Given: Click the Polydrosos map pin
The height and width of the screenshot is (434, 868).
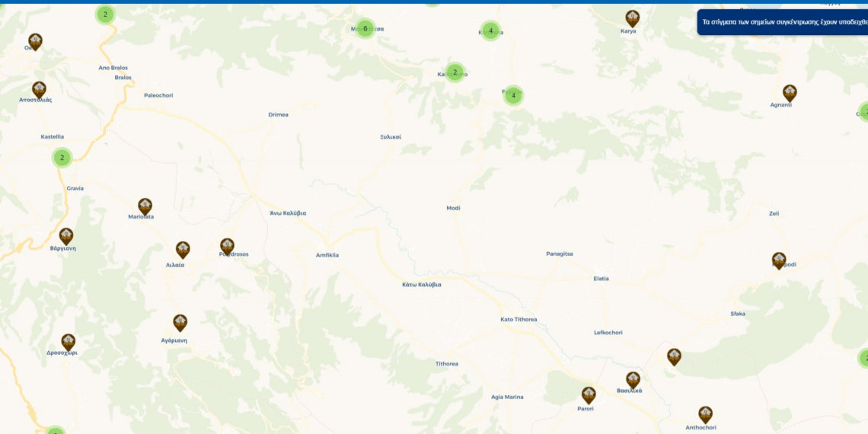Looking at the screenshot, I should click(x=227, y=246).
